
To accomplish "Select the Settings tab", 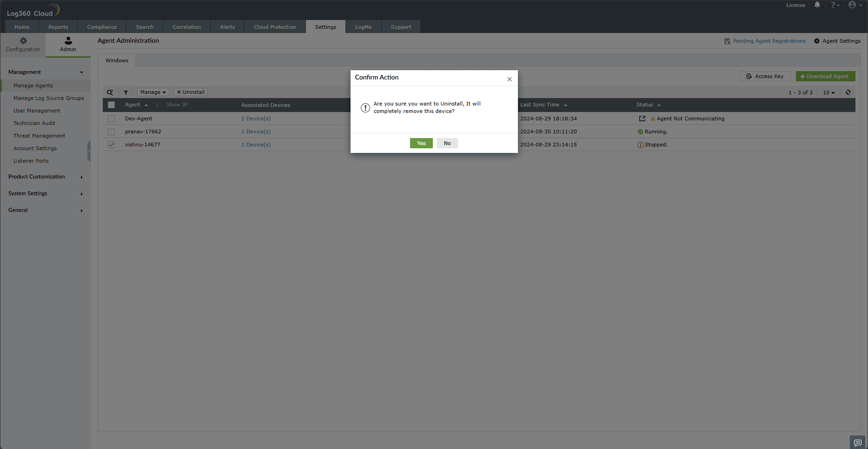I will (325, 27).
